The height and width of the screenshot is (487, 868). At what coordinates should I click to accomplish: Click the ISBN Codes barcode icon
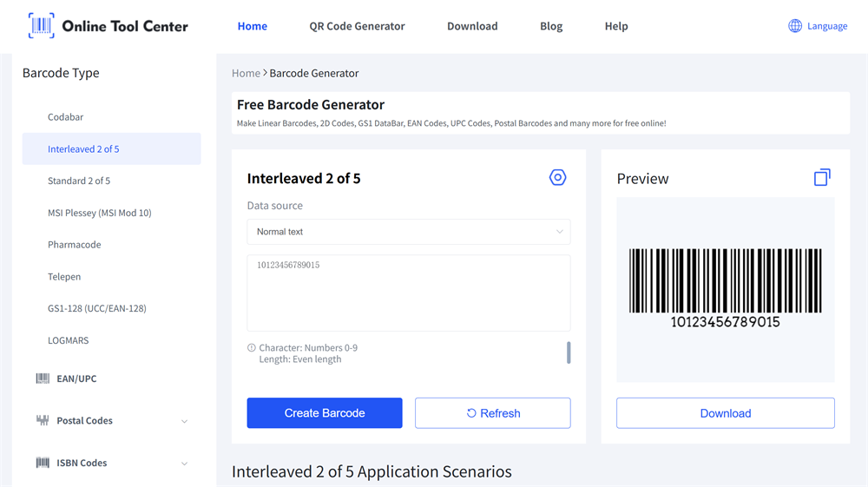tap(43, 464)
